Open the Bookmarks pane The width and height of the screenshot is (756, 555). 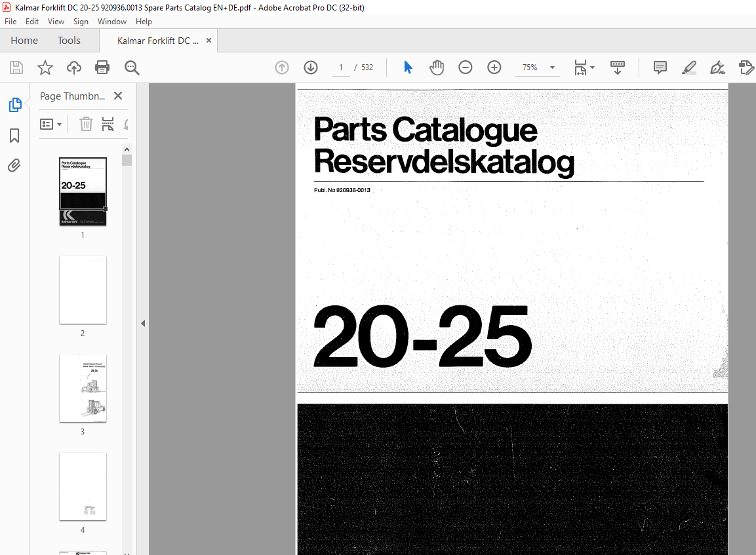[14, 136]
